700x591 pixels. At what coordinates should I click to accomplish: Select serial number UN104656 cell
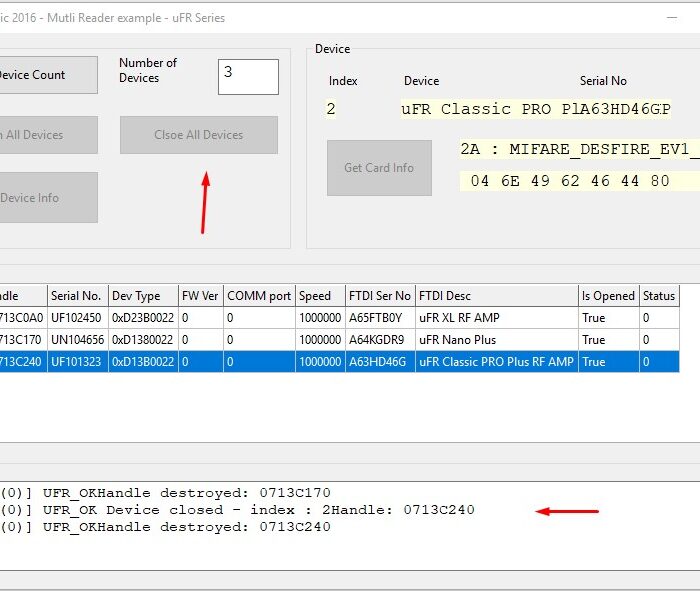[x=78, y=340]
